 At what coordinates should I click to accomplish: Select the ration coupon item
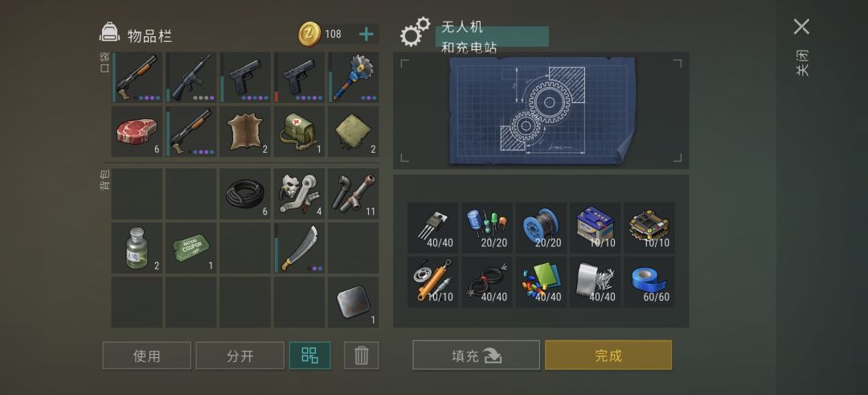(x=191, y=249)
